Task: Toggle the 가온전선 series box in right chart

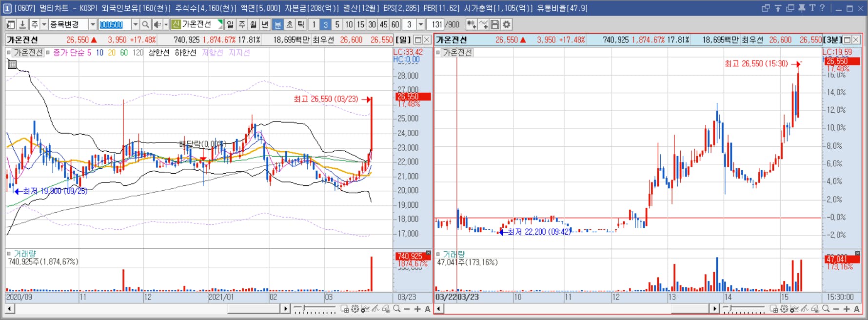Action: click(438, 53)
